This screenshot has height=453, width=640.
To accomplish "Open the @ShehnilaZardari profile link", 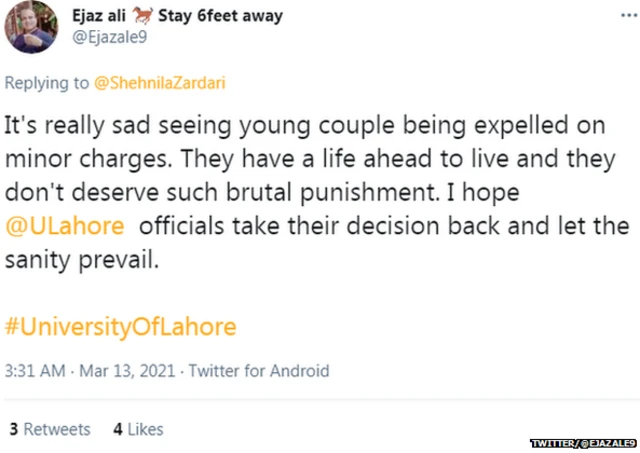I will click(159, 83).
